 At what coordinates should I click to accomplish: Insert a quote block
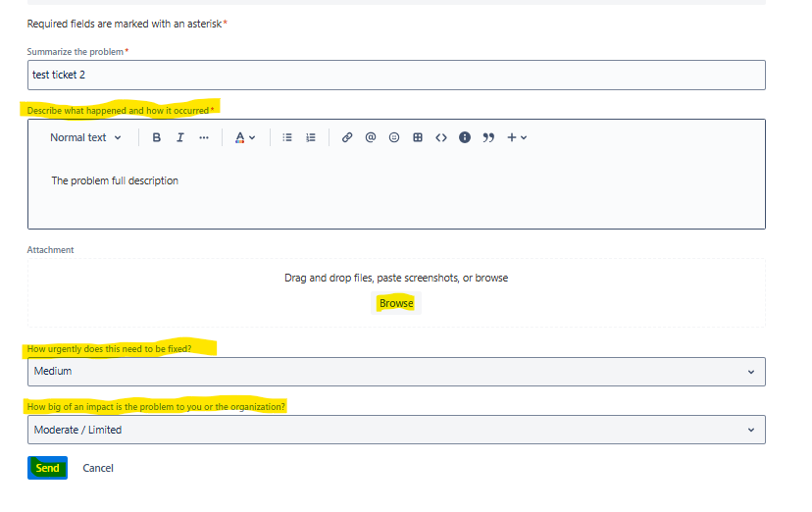pos(488,138)
